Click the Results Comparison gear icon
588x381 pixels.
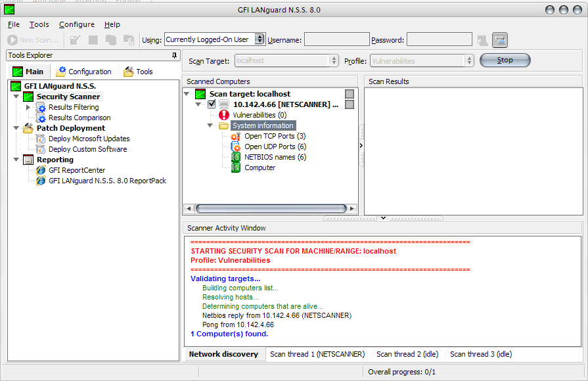pyautogui.click(x=41, y=118)
